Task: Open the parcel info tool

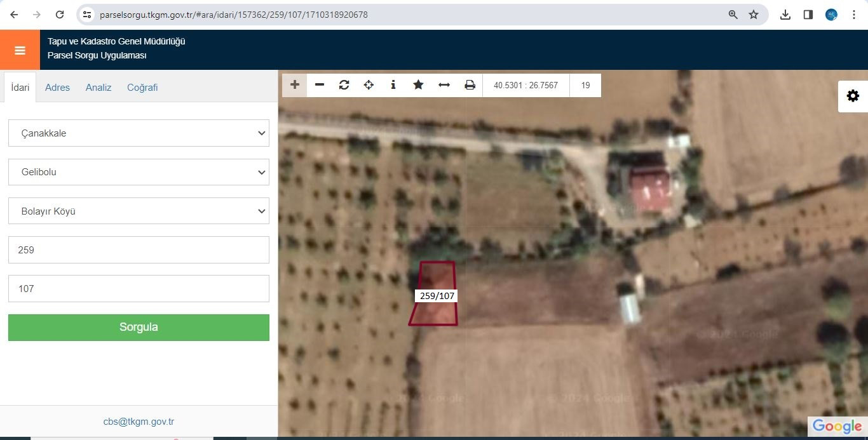Action: pos(393,85)
